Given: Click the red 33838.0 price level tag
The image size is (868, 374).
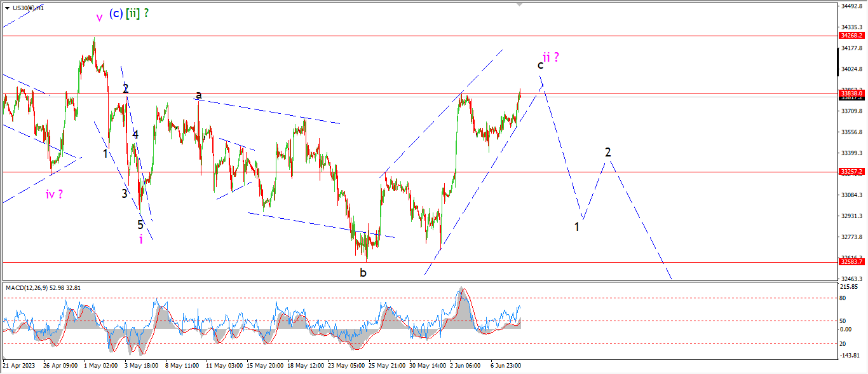Looking at the screenshot, I should (851, 93).
